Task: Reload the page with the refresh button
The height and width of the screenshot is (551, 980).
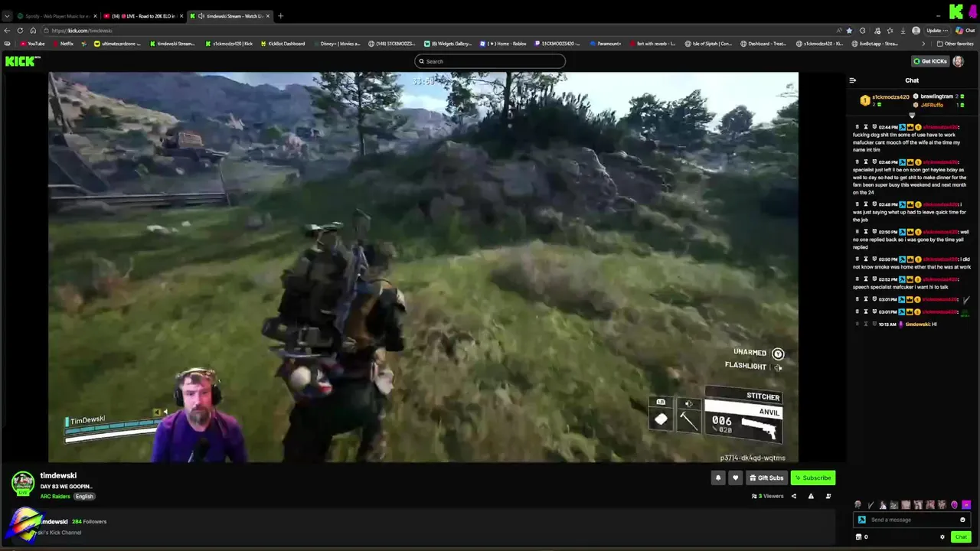Action: click(x=20, y=31)
